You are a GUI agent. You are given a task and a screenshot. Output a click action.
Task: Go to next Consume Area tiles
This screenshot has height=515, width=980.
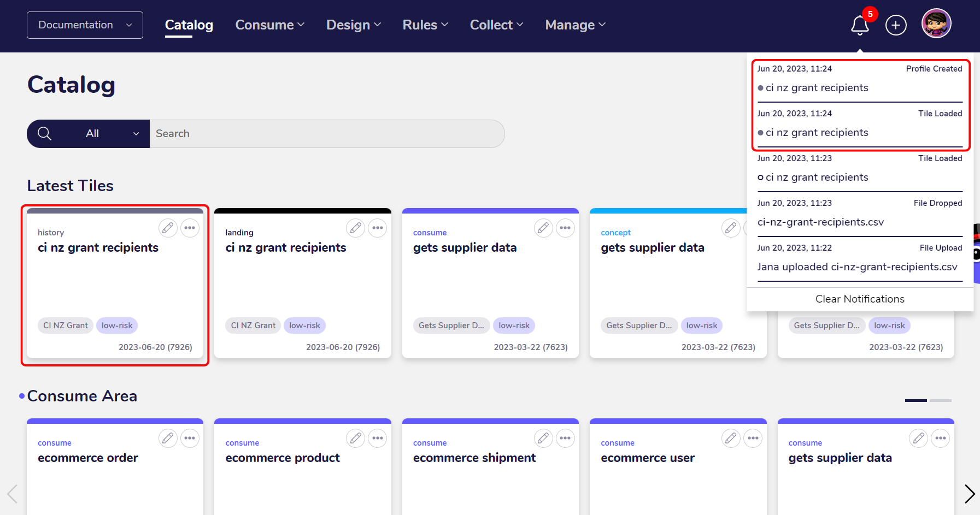pyautogui.click(x=970, y=494)
